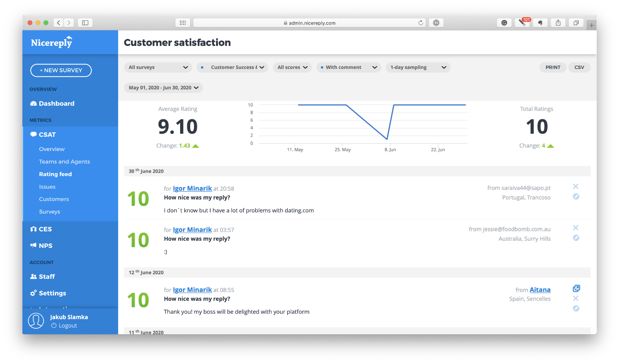Viewport: 619px width, 364px height.
Task: Click the Igor Minarik link on first entry
Action: click(193, 188)
